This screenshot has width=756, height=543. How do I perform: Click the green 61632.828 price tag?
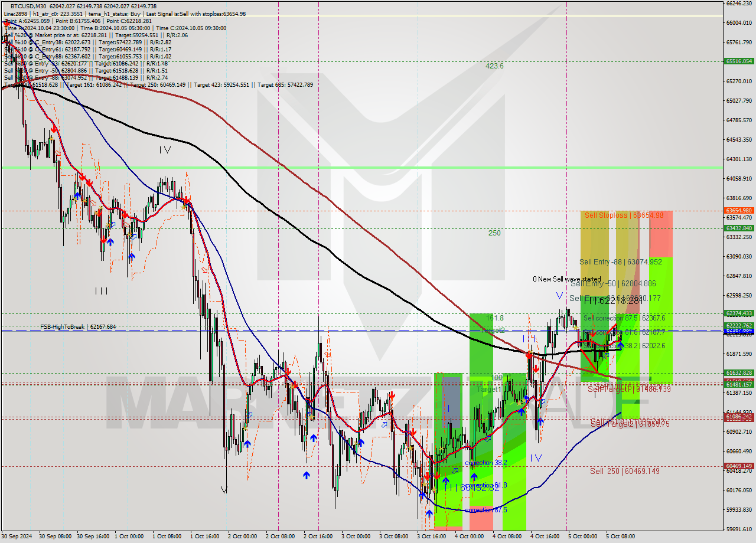[x=738, y=372]
